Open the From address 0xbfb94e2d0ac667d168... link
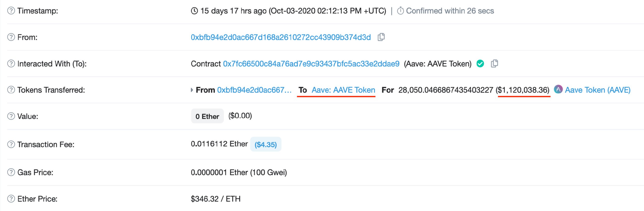The image size is (644, 211). pos(281,37)
